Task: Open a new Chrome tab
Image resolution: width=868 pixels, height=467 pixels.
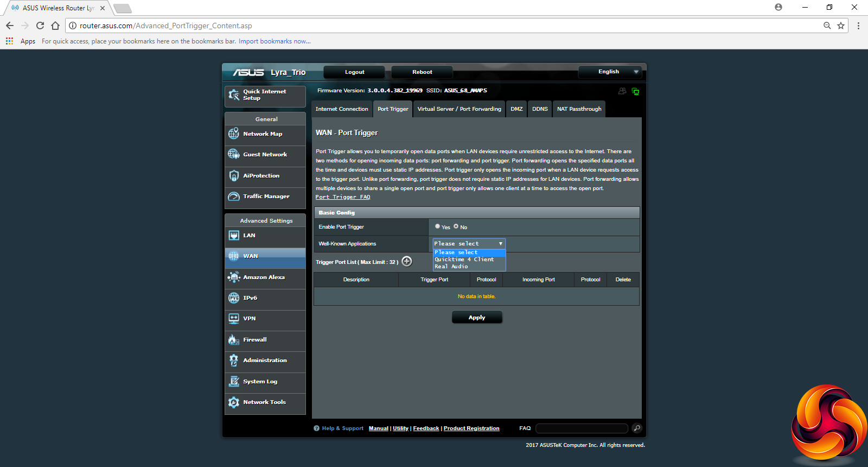Action: pyautogui.click(x=123, y=8)
